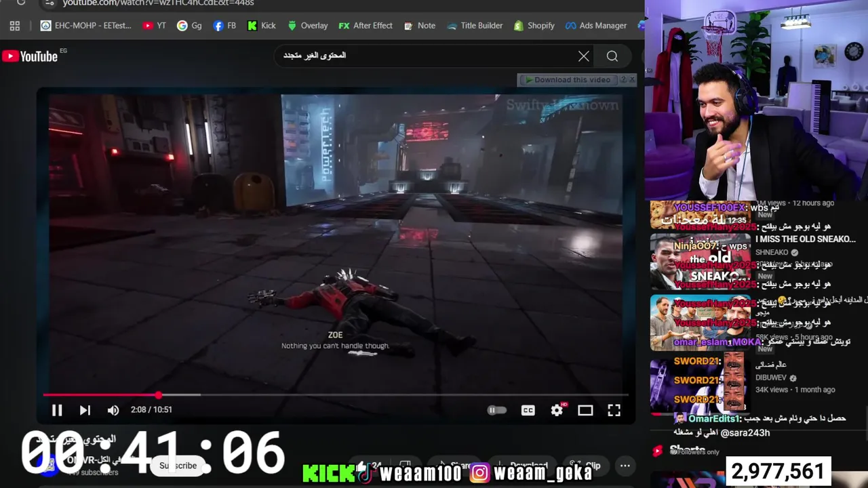This screenshot has width=868, height=488.
Task: Open help on the download bar
Action: coord(622,80)
